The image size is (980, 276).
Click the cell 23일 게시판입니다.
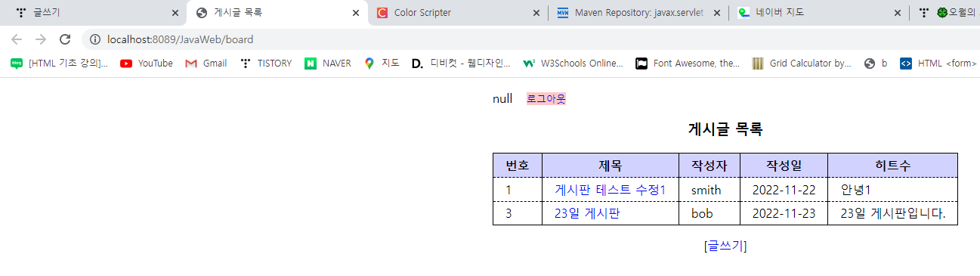893,214
